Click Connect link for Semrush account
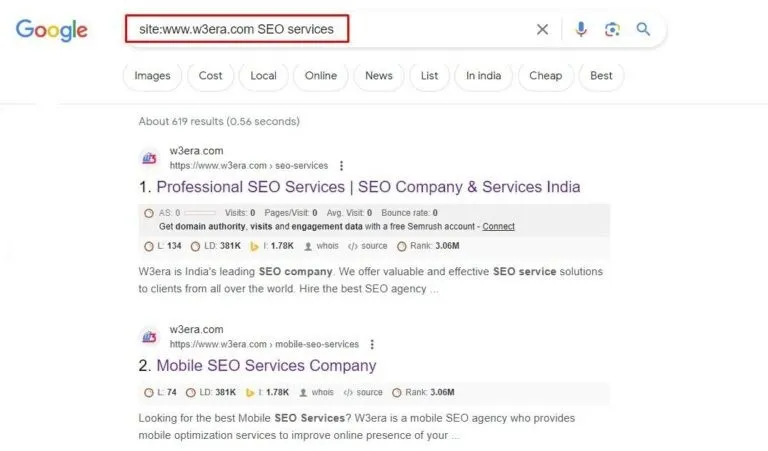 pyautogui.click(x=498, y=226)
